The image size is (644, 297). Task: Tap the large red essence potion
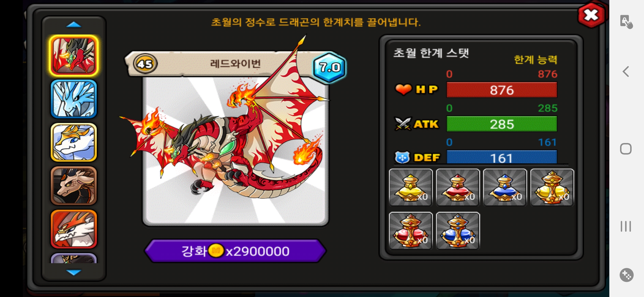point(411,231)
